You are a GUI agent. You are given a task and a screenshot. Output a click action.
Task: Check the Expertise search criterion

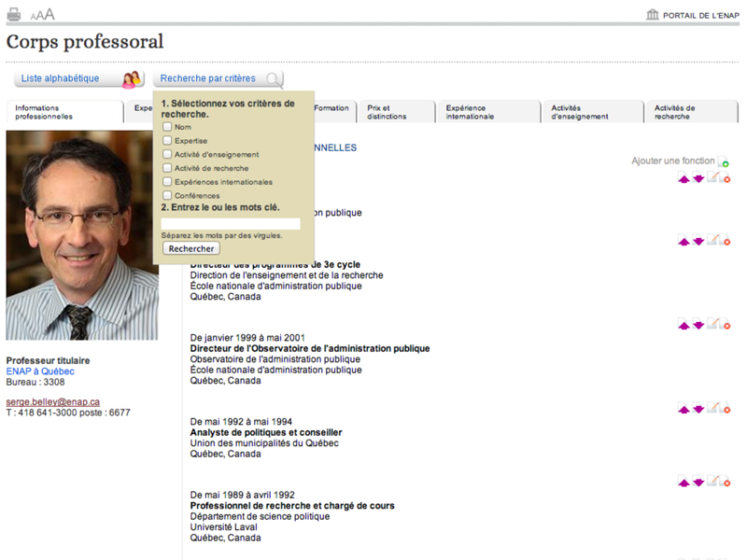coord(167,141)
